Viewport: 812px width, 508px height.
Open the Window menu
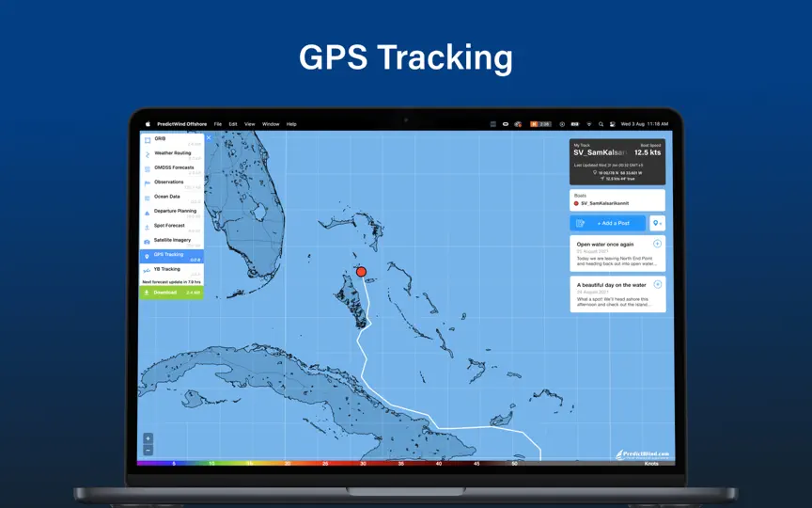271,124
